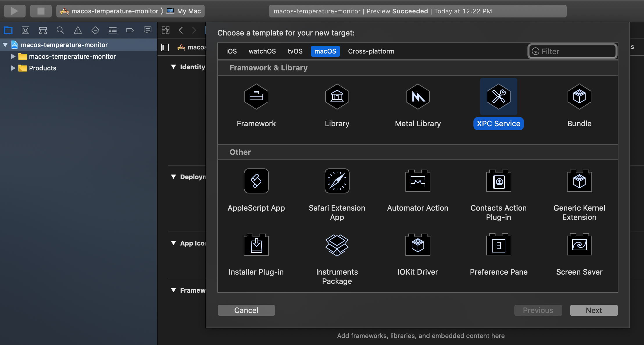This screenshot has height=345, width=644.
Task: Select the Automator Action template icon
Action: tap(417, 181)
